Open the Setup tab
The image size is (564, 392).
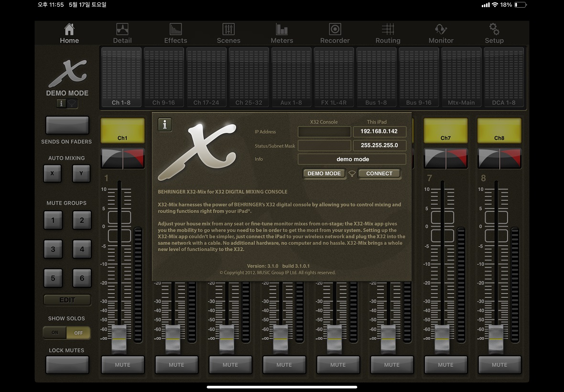[494, 33]
